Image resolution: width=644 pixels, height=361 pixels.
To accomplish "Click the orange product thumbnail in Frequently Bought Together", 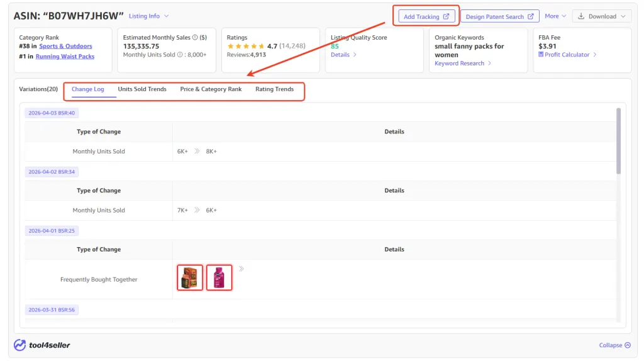I will [190, 277].
